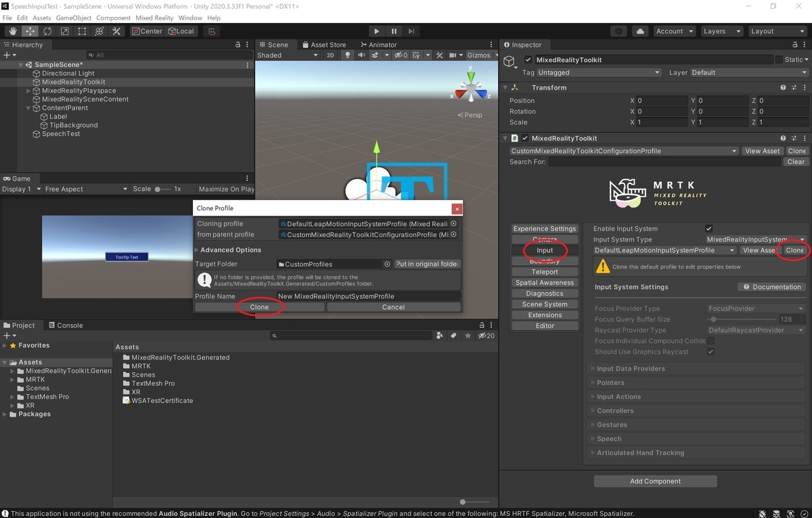This screenshot has width=812, height=518.
Task: Toggle the MixedRealityToolkit object active checkbox
Action: pos(528,60)
